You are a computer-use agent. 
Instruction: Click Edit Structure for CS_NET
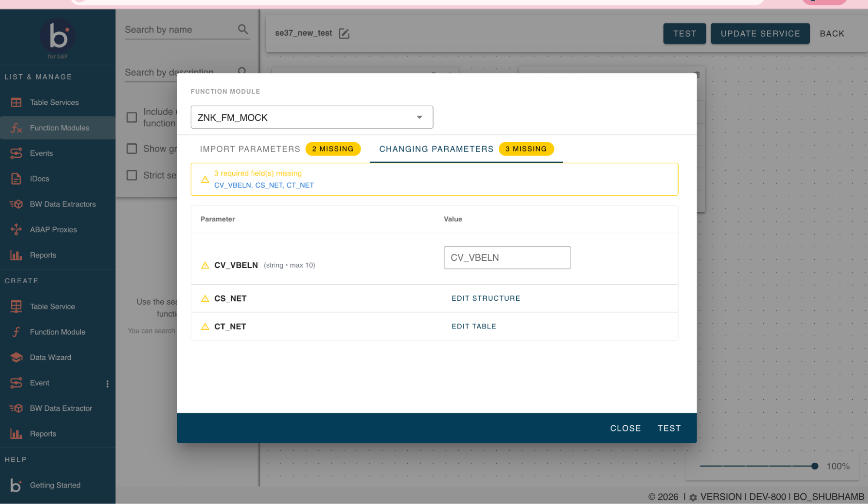point(485,298)
